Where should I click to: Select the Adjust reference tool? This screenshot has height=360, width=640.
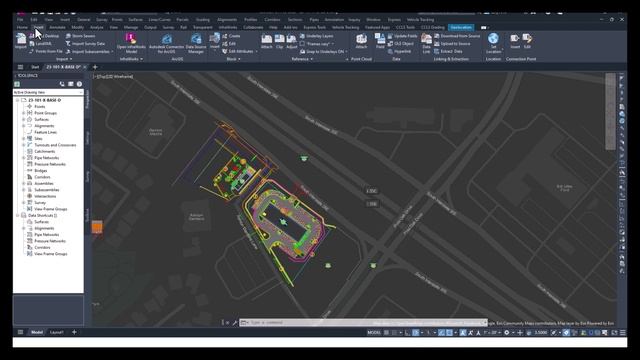tap(291, 41)
